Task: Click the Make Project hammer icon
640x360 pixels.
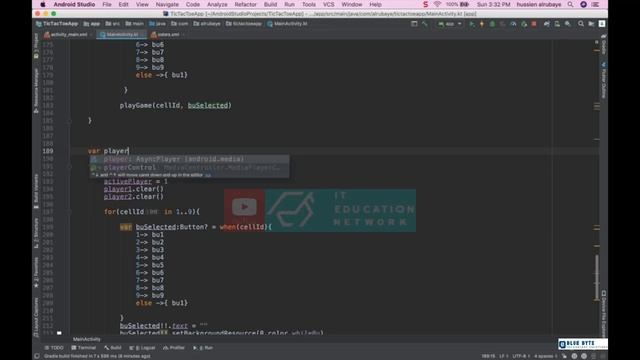Action: 425,24
